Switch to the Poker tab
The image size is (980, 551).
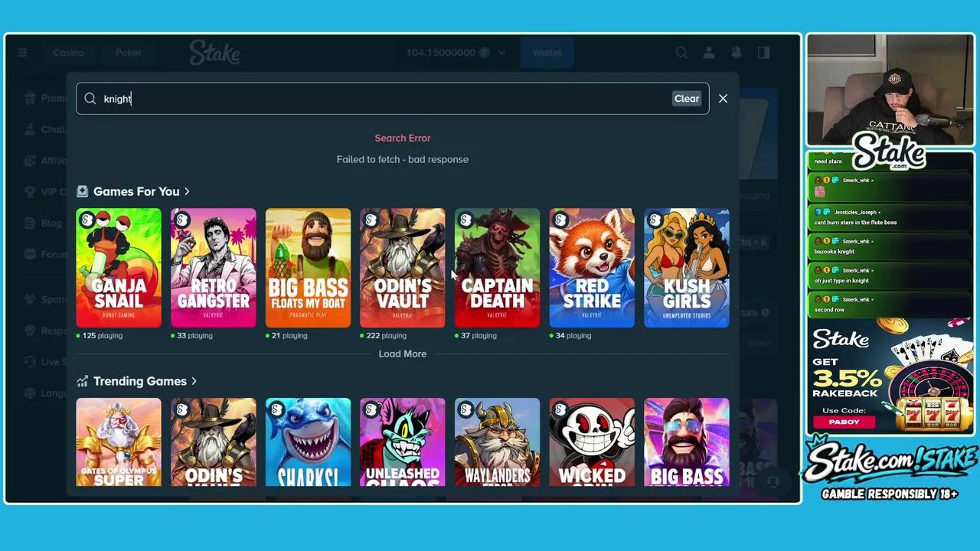pos(128,53)
